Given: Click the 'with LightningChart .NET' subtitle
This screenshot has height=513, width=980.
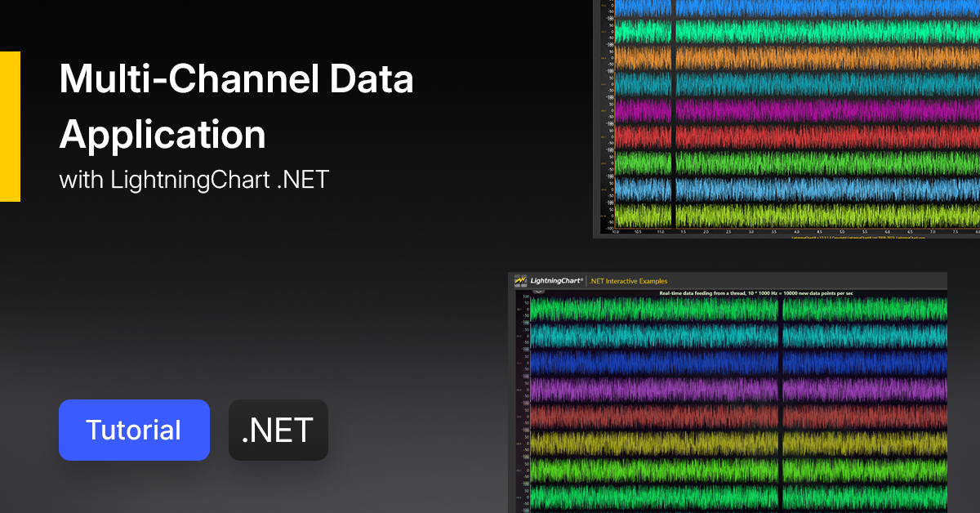Looking at the screenshot, I should point(194,180).
